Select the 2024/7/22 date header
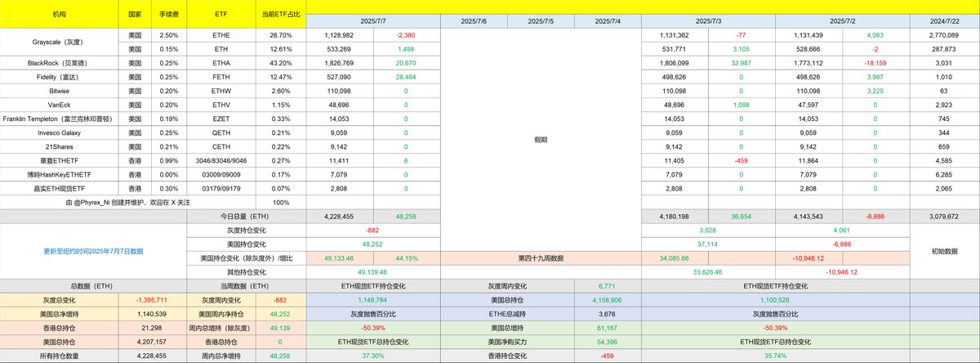The height and width of the screenshot is (363, 980). point(944,21)
